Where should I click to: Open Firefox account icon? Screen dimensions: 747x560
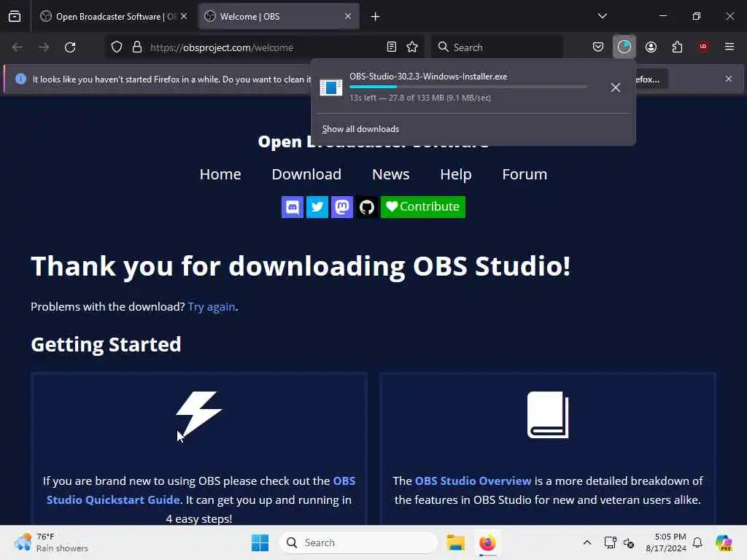[651, 47]
